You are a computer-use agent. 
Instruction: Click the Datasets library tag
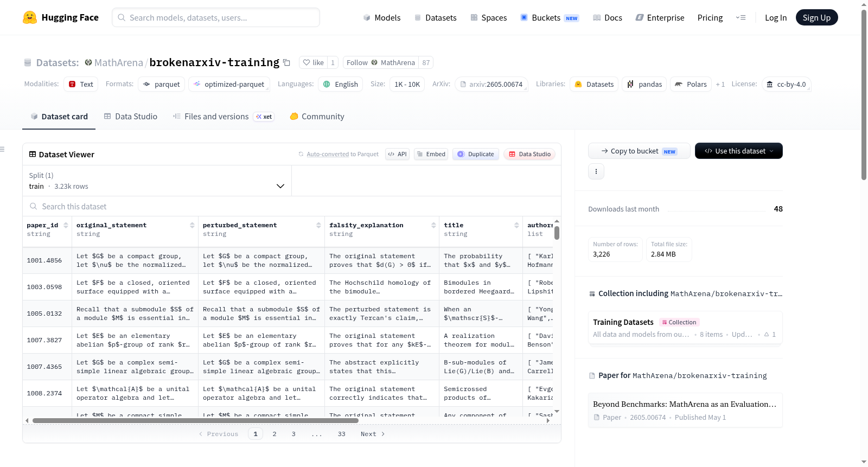pos(594,84)
